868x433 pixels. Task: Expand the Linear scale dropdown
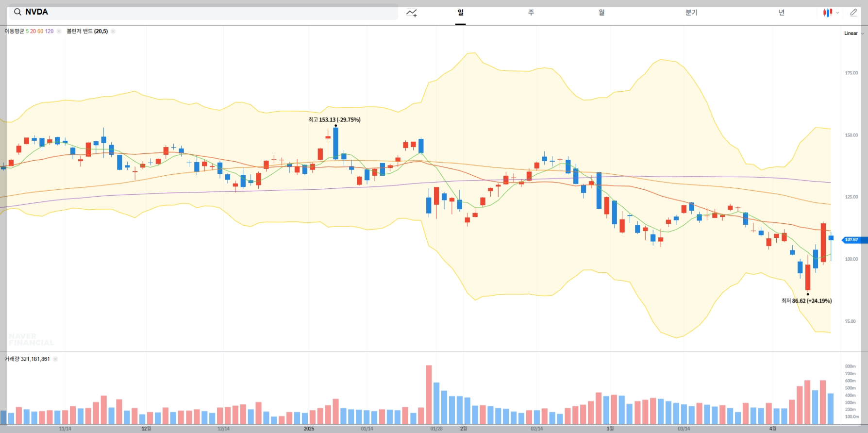click(854, 33)
